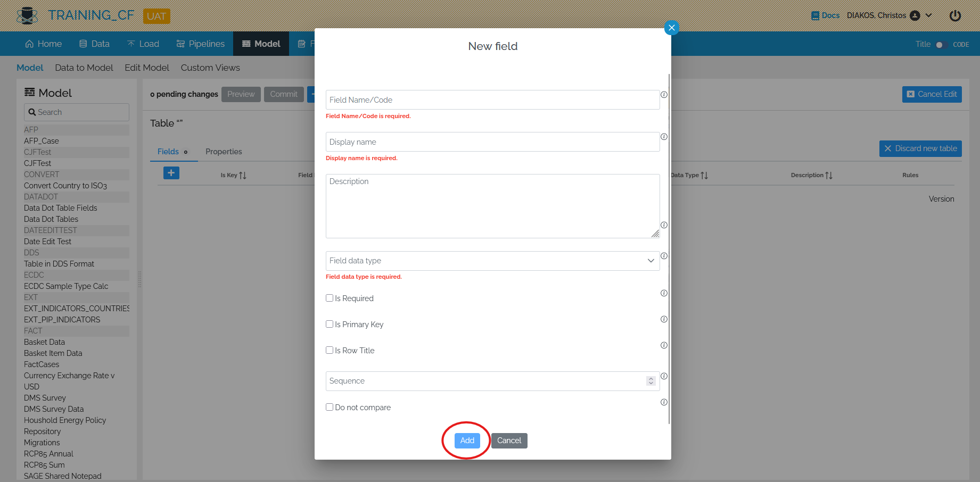The image size is (980, 482).
Task: Click the blue plus add field icon
Action: [171, 173]
